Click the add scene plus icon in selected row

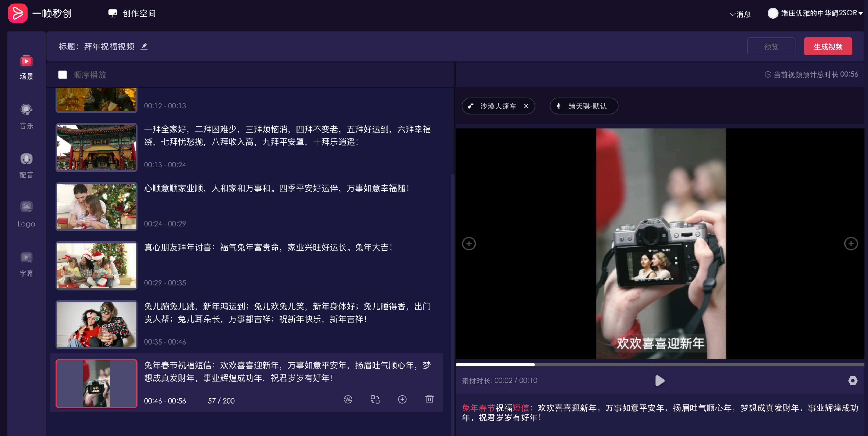point(402,399)
